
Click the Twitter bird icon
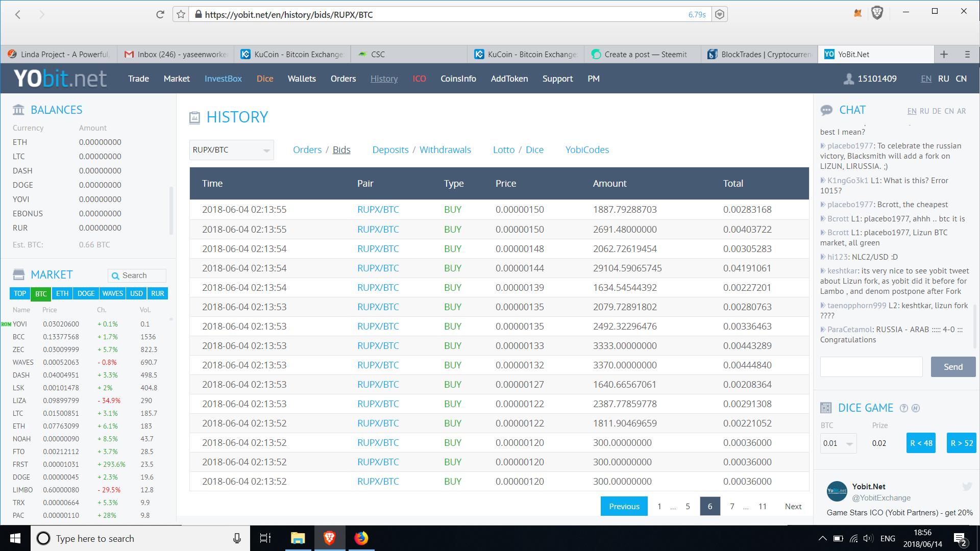coord(967,487)
